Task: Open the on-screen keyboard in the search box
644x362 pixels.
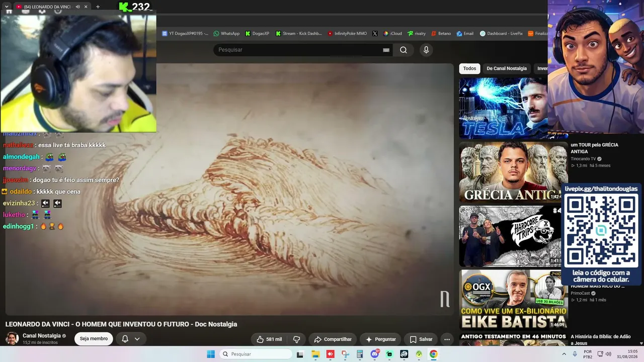Action: pyautogui.click(x=386, y=50)
